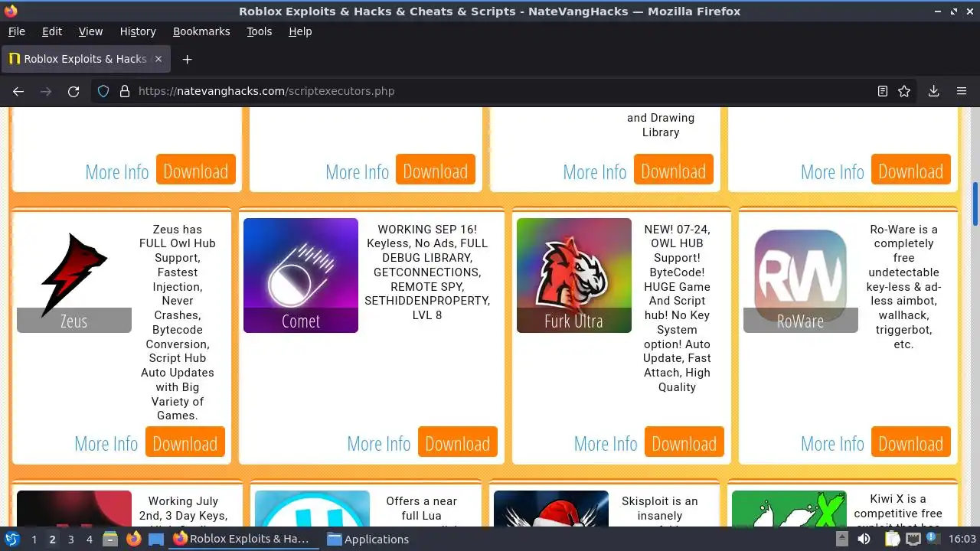The width and height of the screenshot is (980, 551).
Task: Download the RoWare executor
Action: (911, 443)
